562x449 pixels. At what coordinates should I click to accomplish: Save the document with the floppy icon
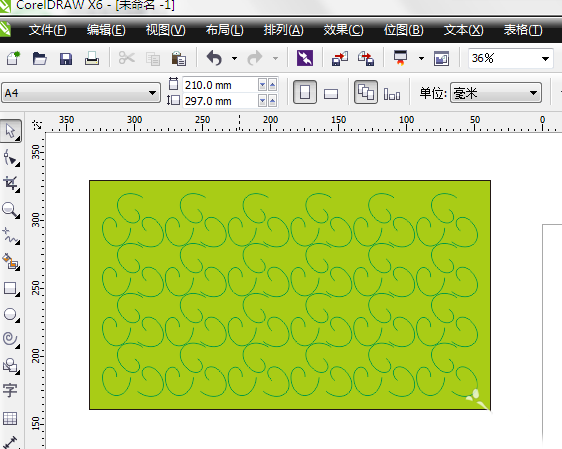[66, 58]
